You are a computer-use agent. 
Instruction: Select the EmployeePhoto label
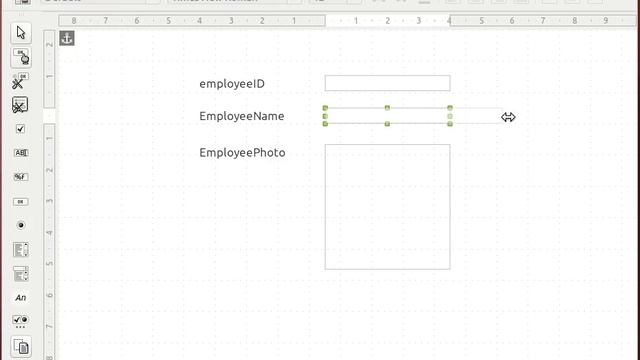242,153
